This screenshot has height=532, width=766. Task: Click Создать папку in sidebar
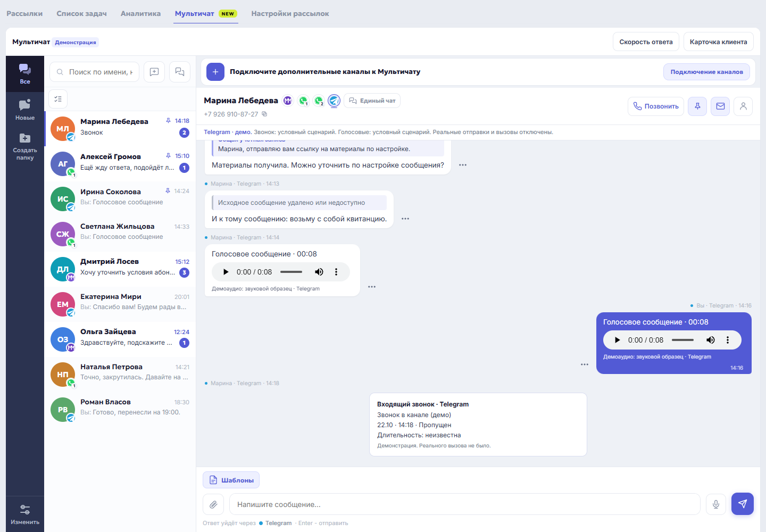25,146
